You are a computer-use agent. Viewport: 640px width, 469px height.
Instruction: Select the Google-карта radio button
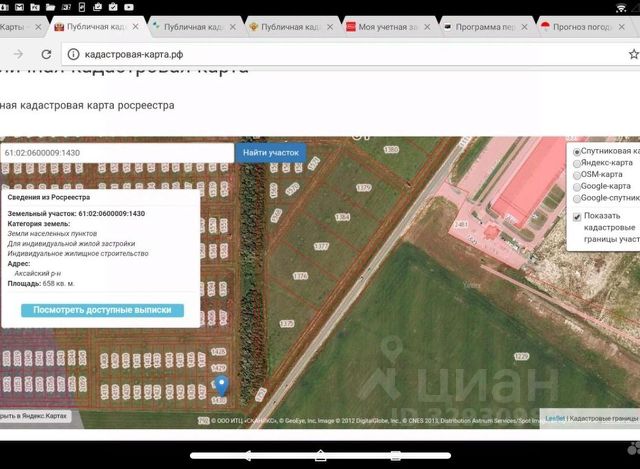tap(577, 187)
